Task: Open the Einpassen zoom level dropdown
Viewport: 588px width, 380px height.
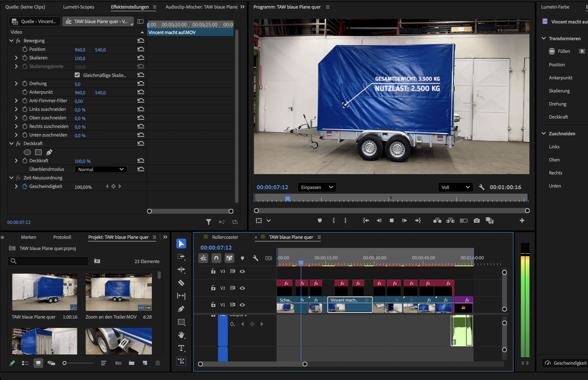Action: coord(317,187)
